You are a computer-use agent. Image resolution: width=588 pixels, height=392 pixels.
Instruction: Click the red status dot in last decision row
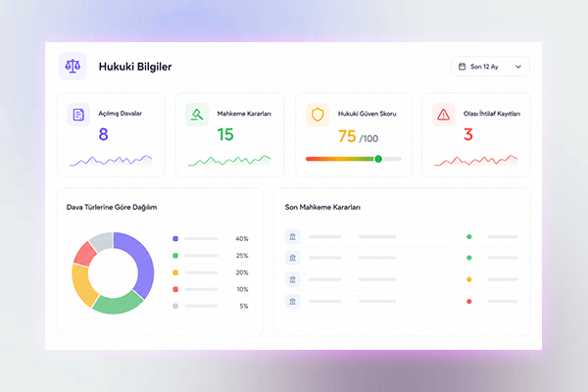point(468,301)
